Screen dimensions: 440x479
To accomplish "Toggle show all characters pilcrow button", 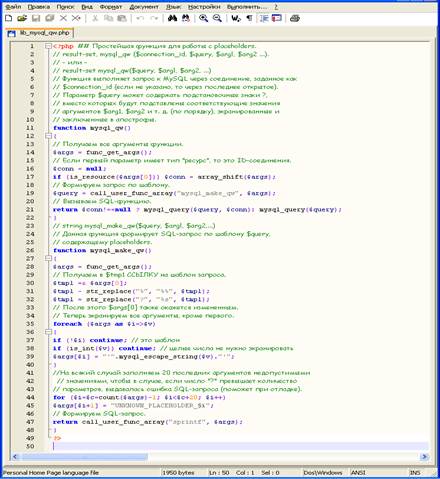I will [249, 18].
